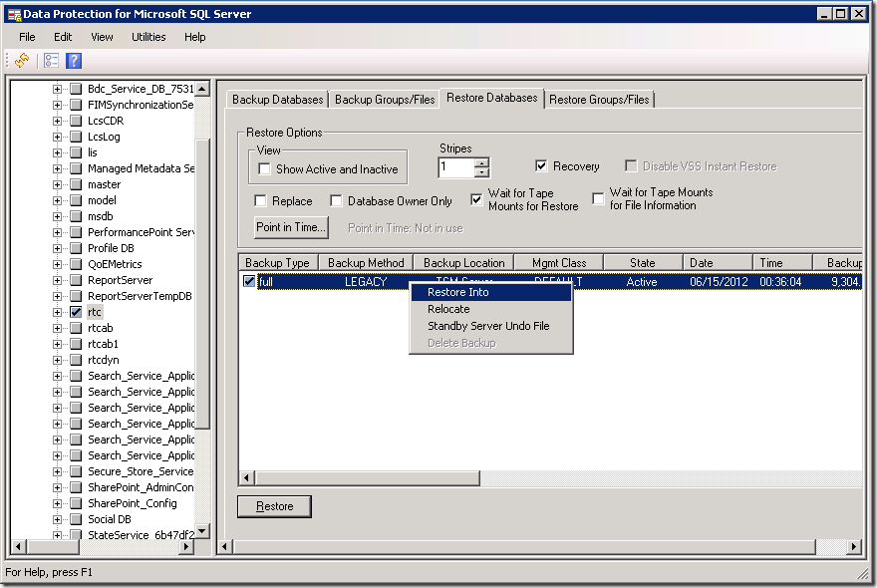The height and width of the screenshot is (588, 877).
Task: Click the Stripes increment arrow
Action: tap(482, 163)
